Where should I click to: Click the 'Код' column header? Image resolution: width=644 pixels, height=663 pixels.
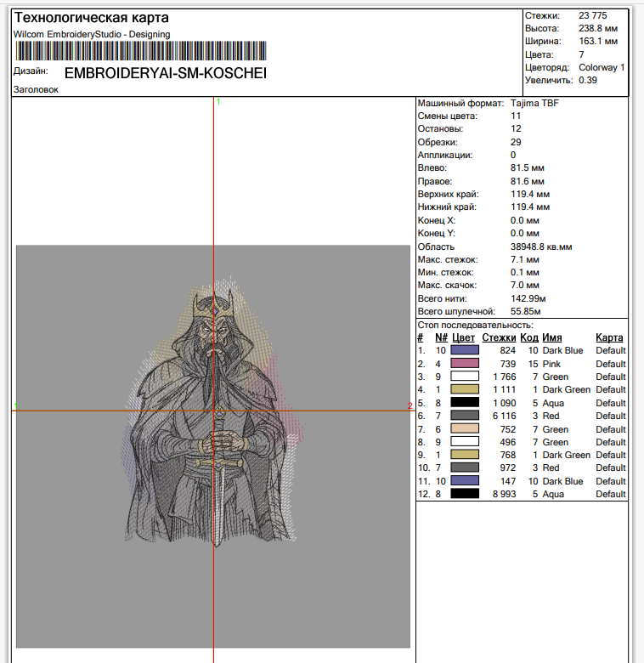pyautogui.click(x=529, y=337)
